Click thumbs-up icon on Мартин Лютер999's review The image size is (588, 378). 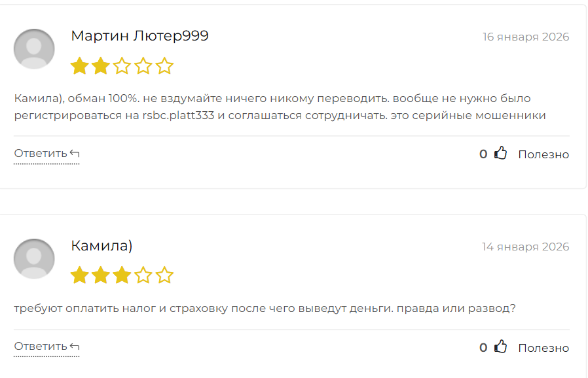pyautogui.click(x=501, y=154)
